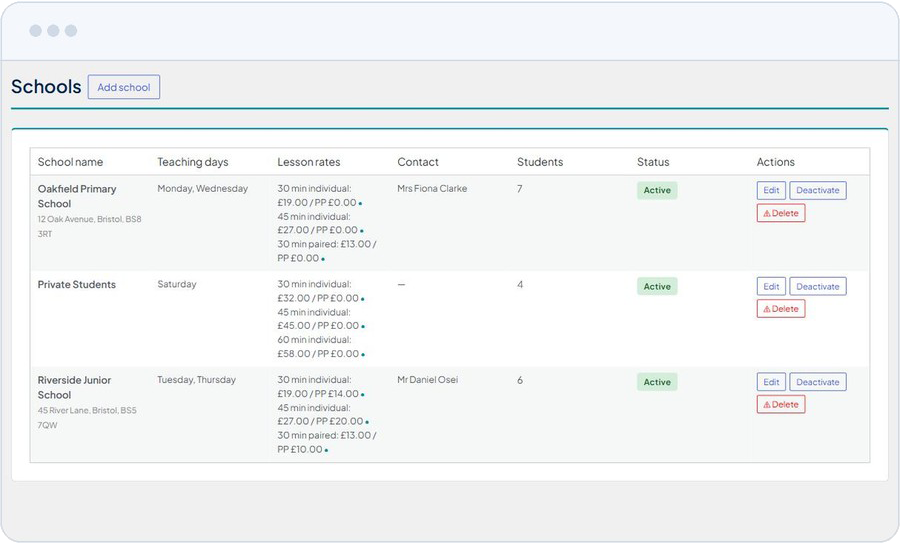Click Active status badge for Private Students
Screen dimensions: 900x544
(x=657, y=286)
